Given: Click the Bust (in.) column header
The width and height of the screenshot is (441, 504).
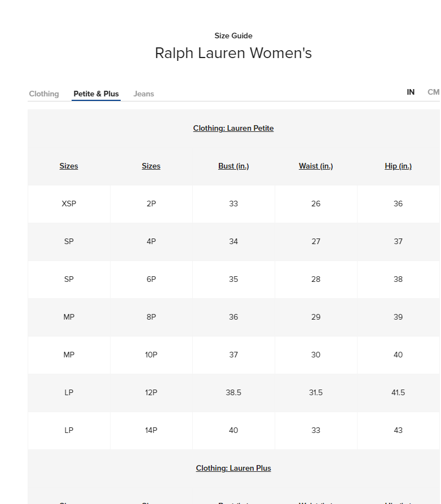Looking at the screenshot, I should click(233, 166).
